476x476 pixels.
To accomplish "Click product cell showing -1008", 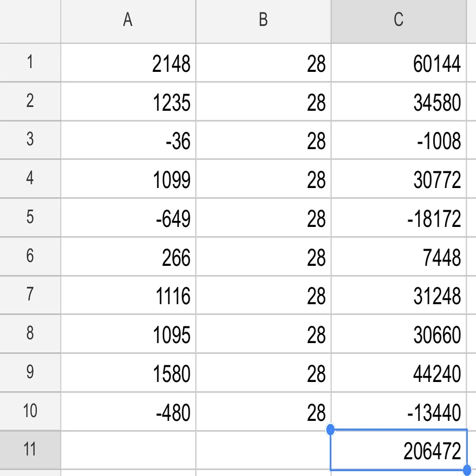I will [x=399, y=139].
